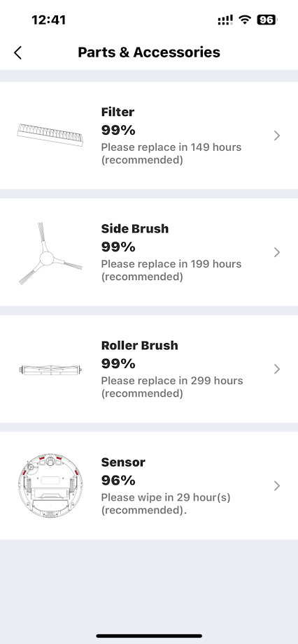Image resolution: width=298 pixels, height=644 pixels.
Task: Tap the battery indicator showing 96
Action: [x=267, y=20]
